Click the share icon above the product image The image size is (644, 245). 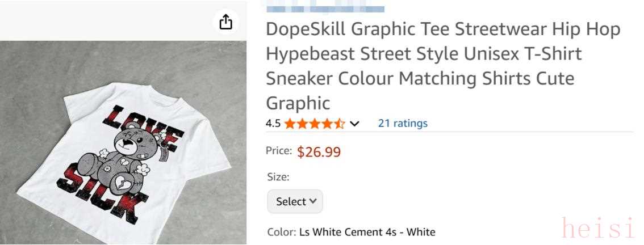coord(226,22)
